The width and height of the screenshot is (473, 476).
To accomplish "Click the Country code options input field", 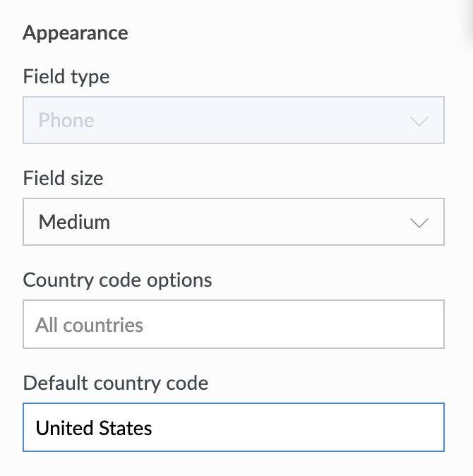I will 233,325.
